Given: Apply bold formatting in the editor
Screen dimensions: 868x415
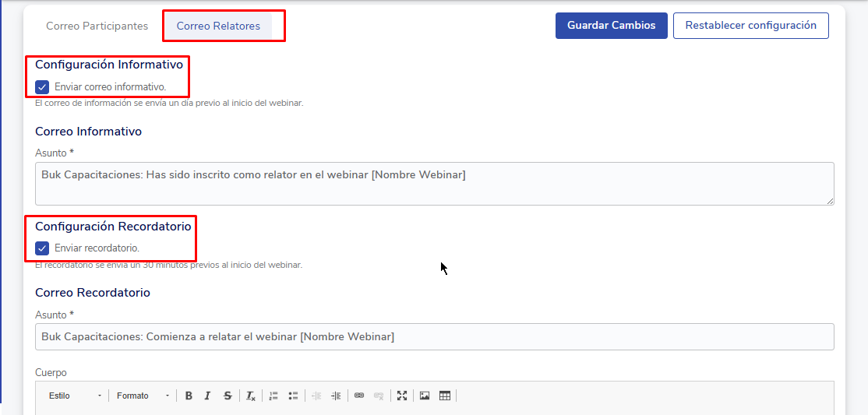Looking at the screenshot, I should click(189, 396).
